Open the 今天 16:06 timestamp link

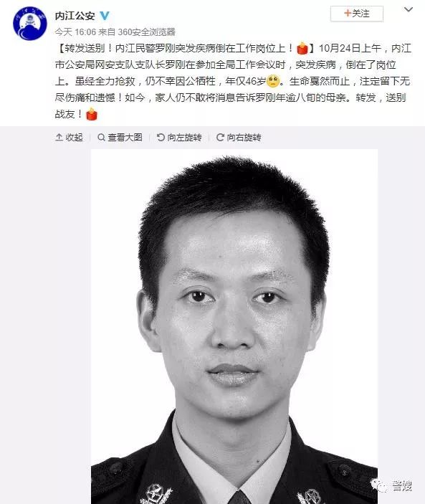(75, 32)
